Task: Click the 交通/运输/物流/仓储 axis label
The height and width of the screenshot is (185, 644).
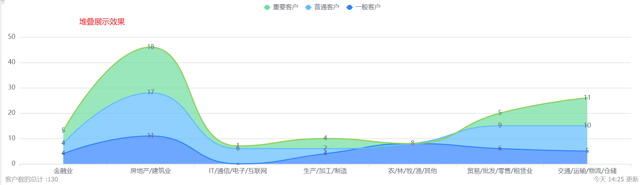Action: point(587,171)
